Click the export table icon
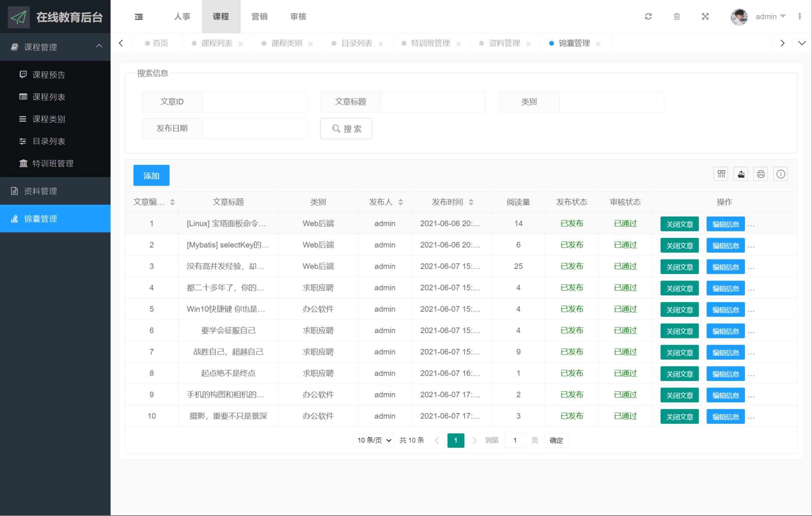The height and width of the screenshot is (516, 812). point(741,174)
